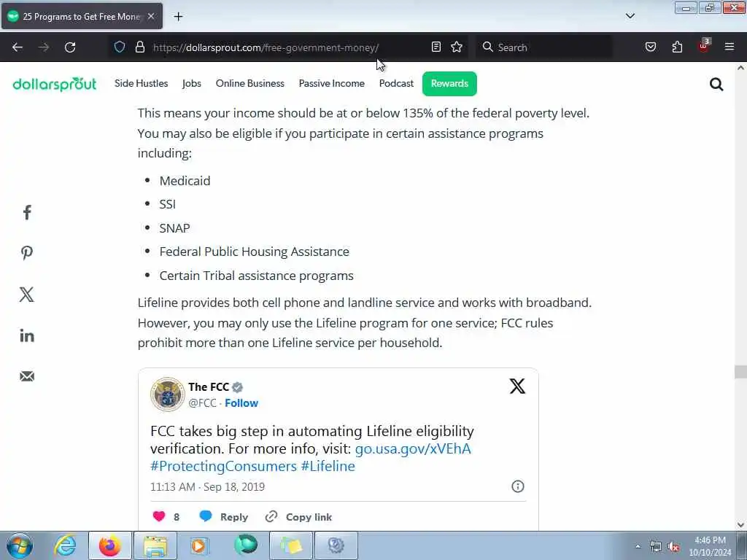Click the green Rewards button
747x560 pixels.
(449, 84)
